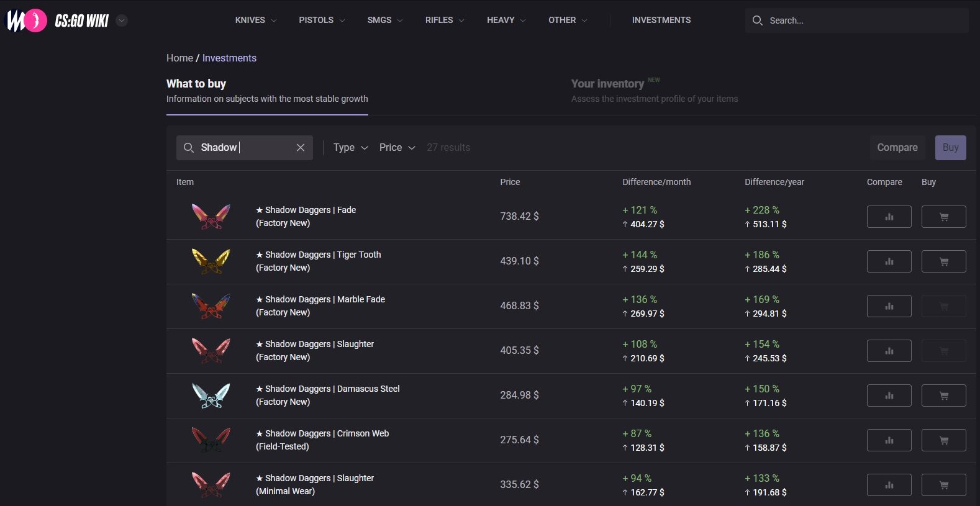The image size is (980, 506).
Task: Click the 738.42 $ price
Action: pyautogui.click(x=519, y=216)
